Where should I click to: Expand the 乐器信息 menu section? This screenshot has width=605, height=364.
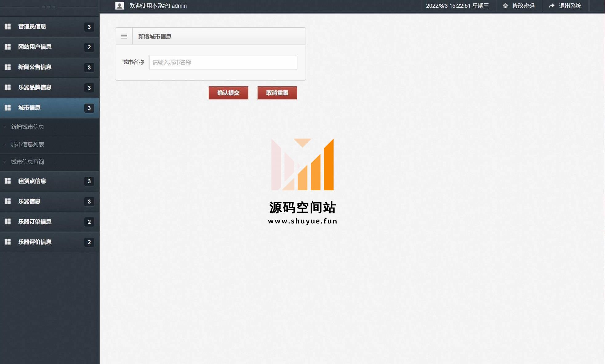tap(49, 201)
